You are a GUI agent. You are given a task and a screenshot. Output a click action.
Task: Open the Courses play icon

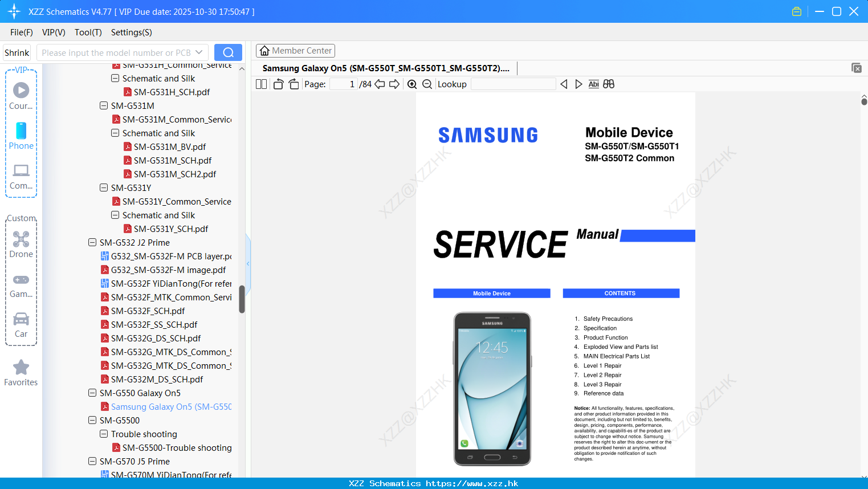(21, 90)
